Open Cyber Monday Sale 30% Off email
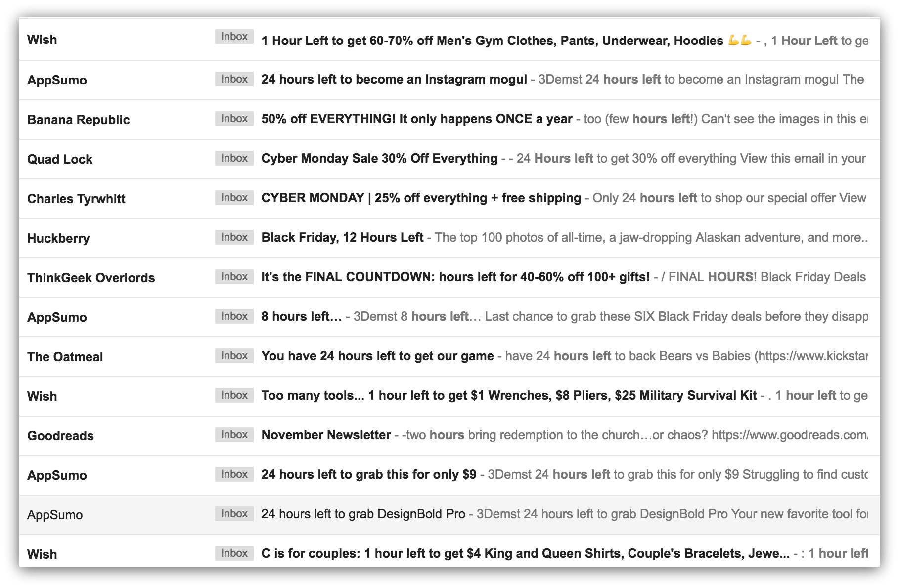Screen dimensions: 899x588 [x=449, y=159]
